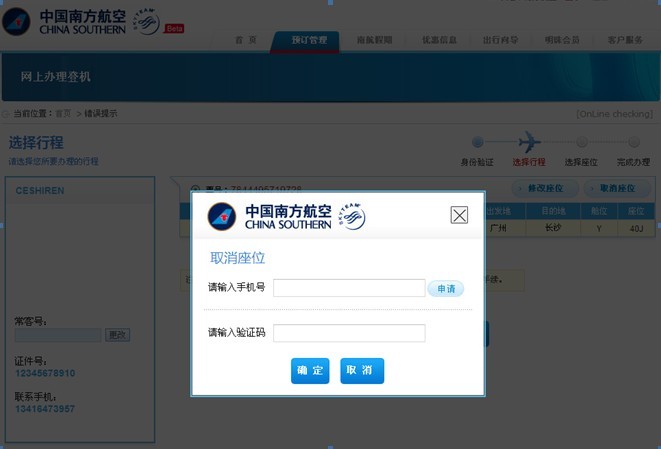Open the 出行向导 navigation tab
Image resolution: width=661 pixels, height=449 pixels.
click(x=500, y=40)
